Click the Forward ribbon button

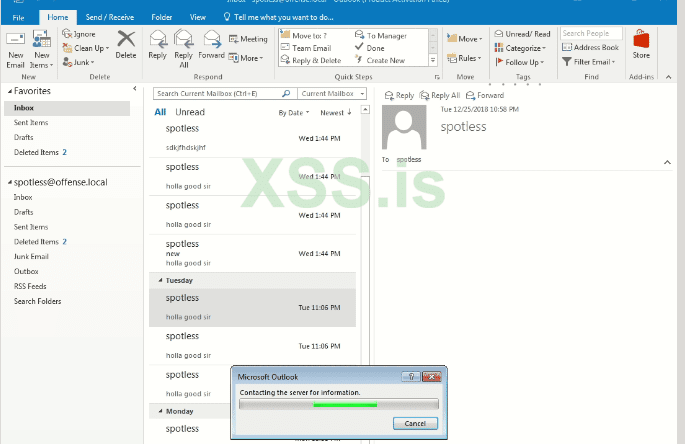click(x=211, y=45)
